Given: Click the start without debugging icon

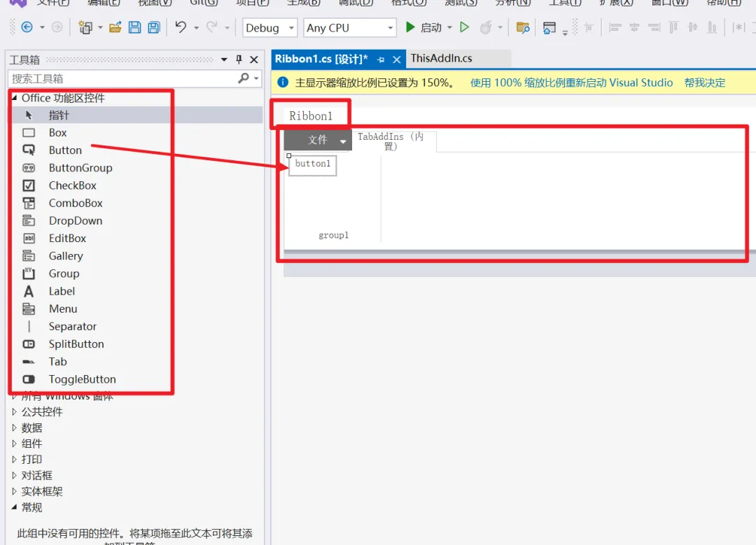Looking at the screenshot, I should click(x=464, y=27).
